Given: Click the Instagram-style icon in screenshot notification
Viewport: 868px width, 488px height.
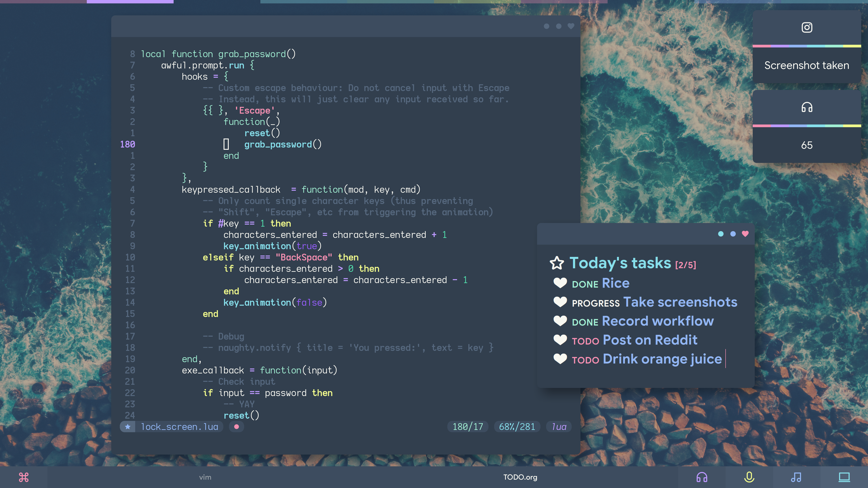Looking at the screenshot, I should click(807, 27).
